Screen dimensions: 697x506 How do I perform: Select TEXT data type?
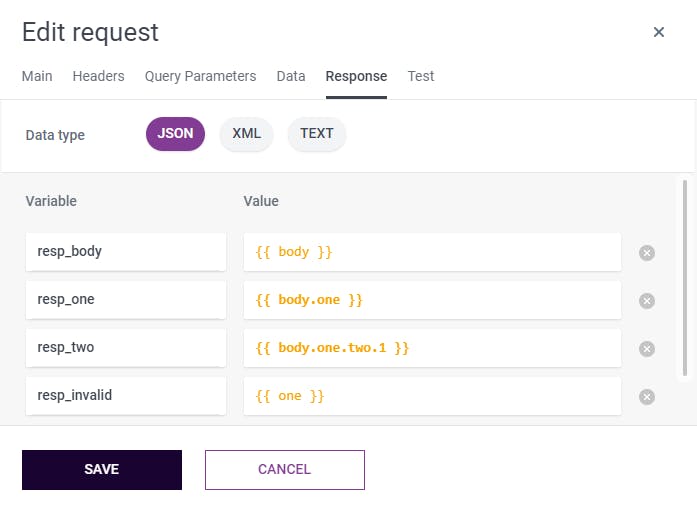pos(316,134)
